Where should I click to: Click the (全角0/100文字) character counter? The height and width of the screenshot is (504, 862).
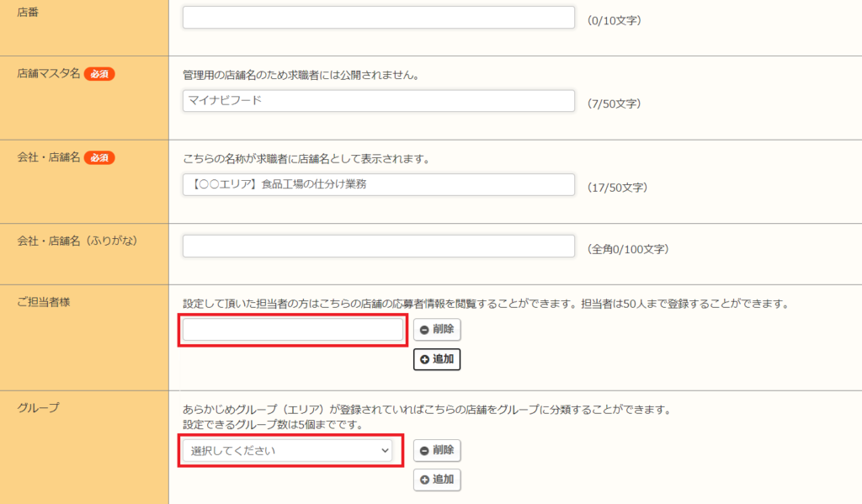[x=627, y=249]
